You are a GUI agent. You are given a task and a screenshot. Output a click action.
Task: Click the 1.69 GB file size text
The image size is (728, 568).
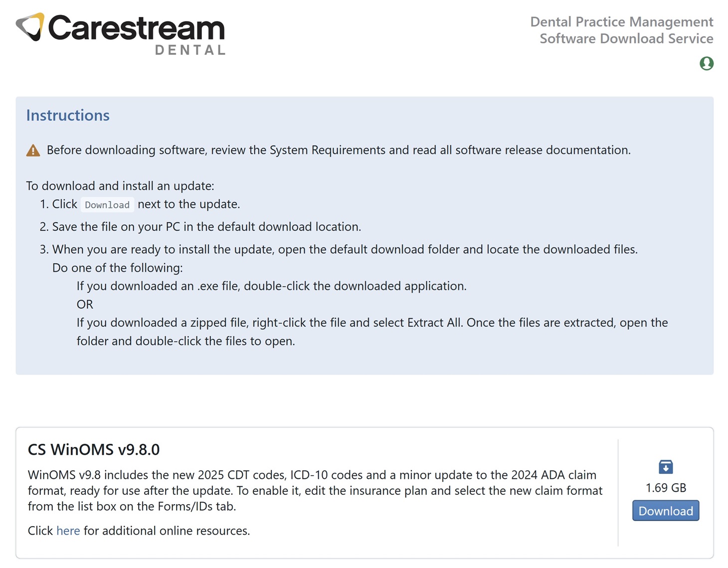(x=666, y=488)
